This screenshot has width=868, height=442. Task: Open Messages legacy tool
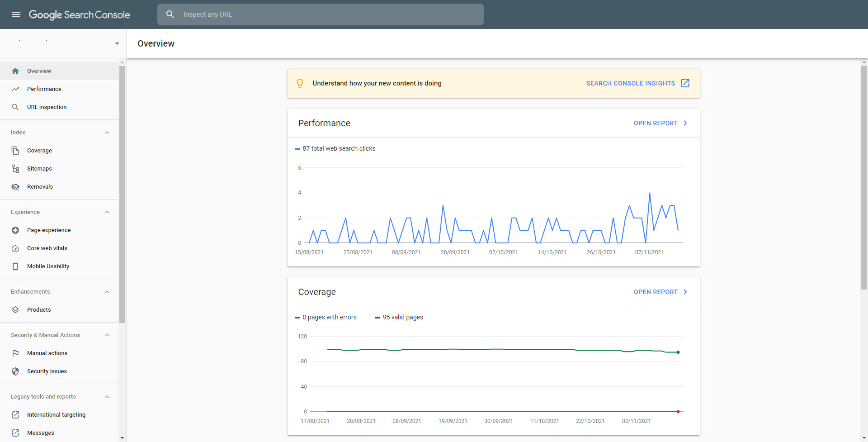[59, 433]
